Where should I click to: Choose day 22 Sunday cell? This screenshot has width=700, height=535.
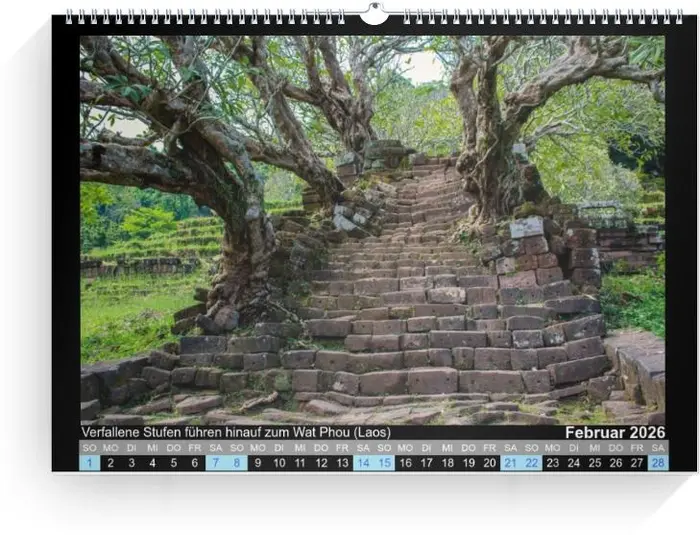click(531, 462)
